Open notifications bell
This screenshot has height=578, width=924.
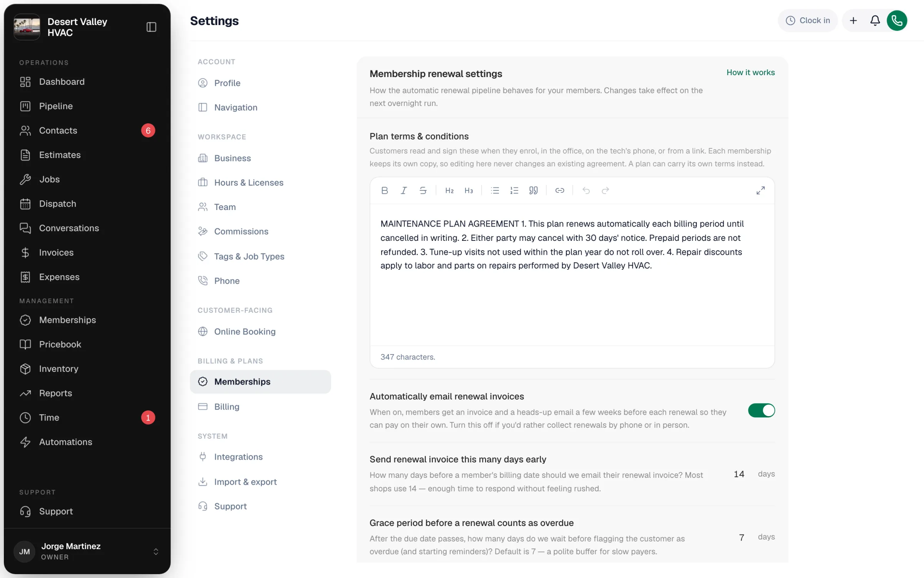(875, 20)
